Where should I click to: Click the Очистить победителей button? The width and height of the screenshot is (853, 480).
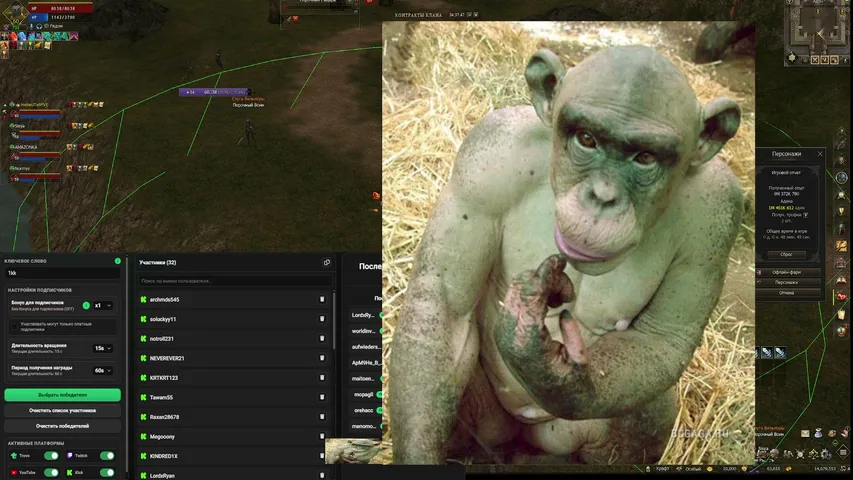[x=63, y=426]
